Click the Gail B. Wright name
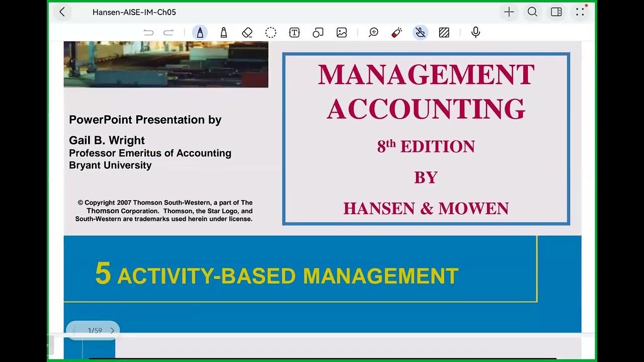644x362 pixels. pos(107,140)
